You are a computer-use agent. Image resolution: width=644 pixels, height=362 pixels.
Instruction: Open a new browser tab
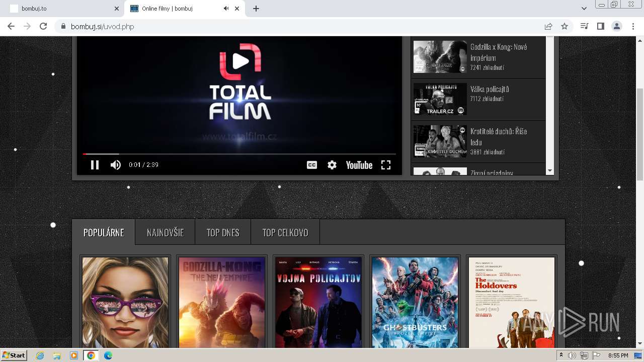point(256,9)
